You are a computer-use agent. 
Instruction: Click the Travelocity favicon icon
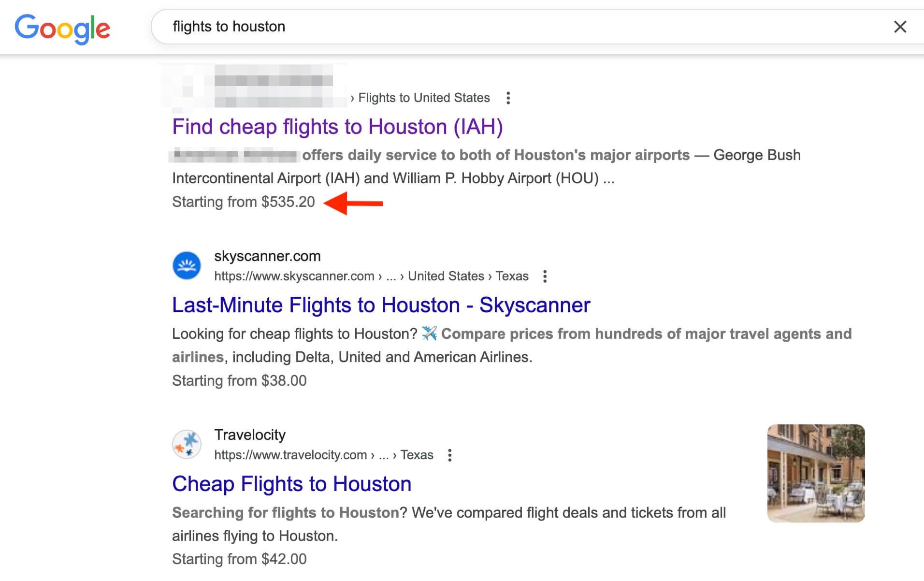click(x=187, y=444)
